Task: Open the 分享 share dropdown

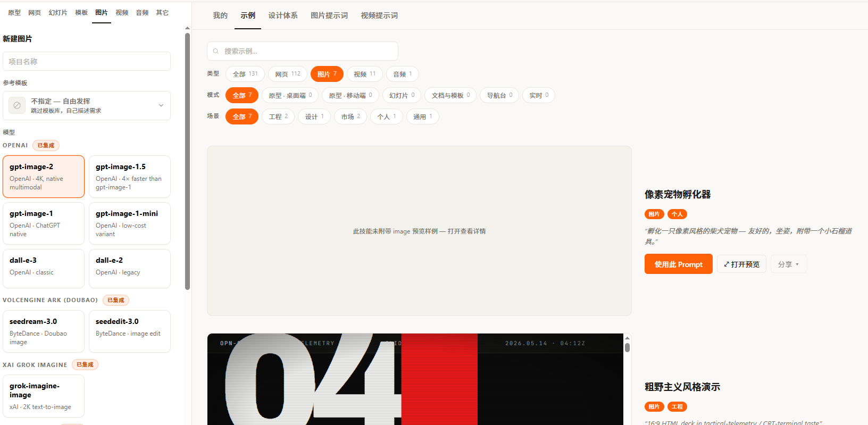Action: tap(789, 264)
